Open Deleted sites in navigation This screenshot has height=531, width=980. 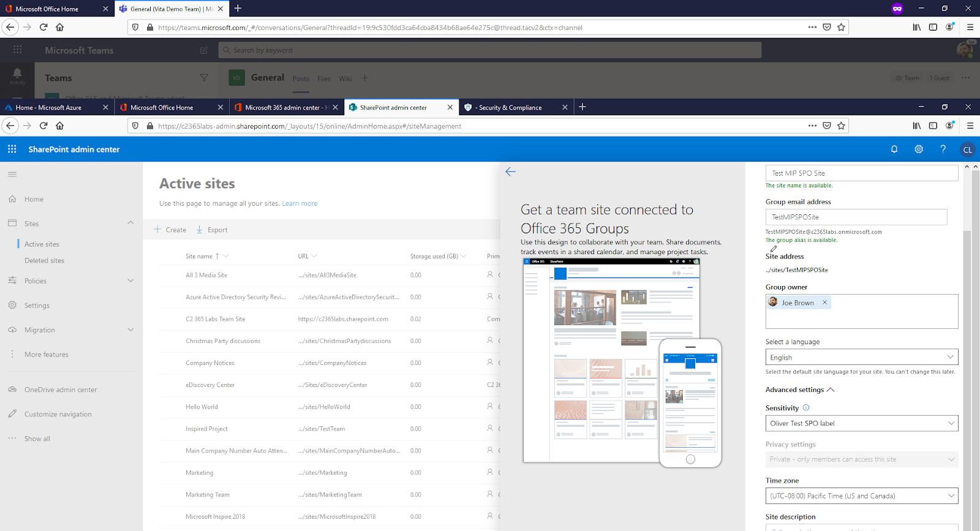click(x=44, y=260)
